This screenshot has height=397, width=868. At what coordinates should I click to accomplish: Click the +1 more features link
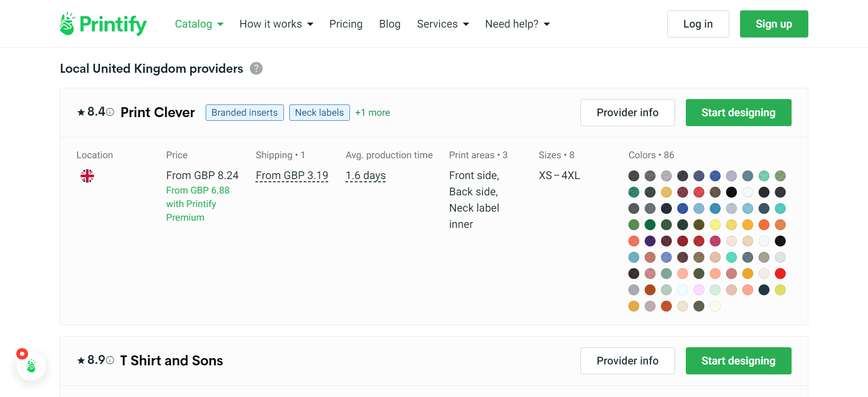(373, 113)
